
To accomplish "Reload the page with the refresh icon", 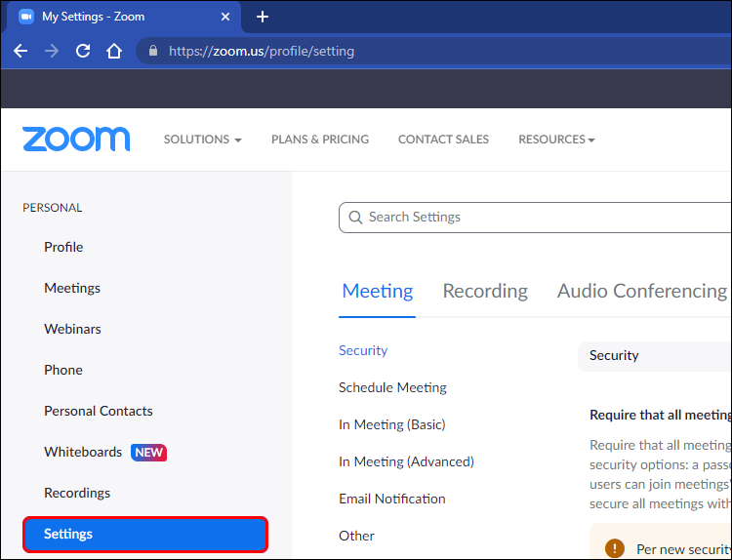I will [83, 51].
